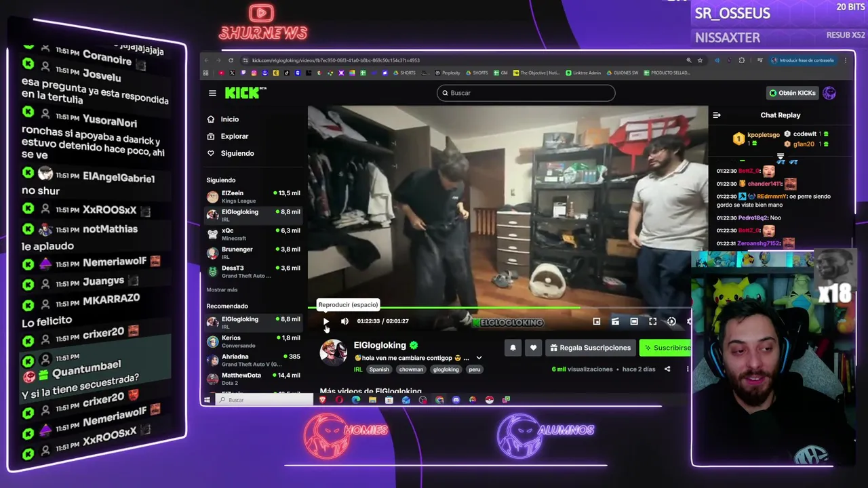
Task: Open the Linktree Admin bookmark
Action: (584, 73)
